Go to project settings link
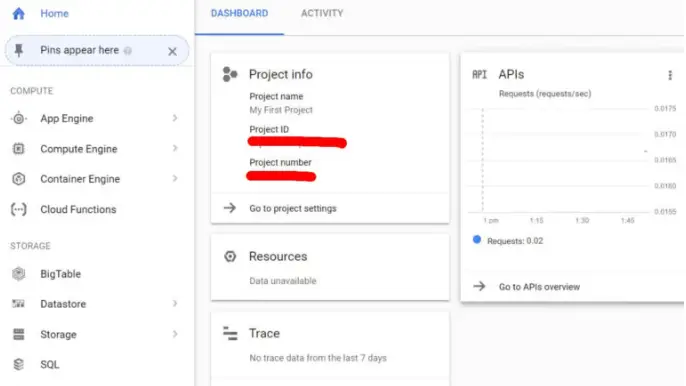This screenshot has width=686, height=386. [293, 208]
